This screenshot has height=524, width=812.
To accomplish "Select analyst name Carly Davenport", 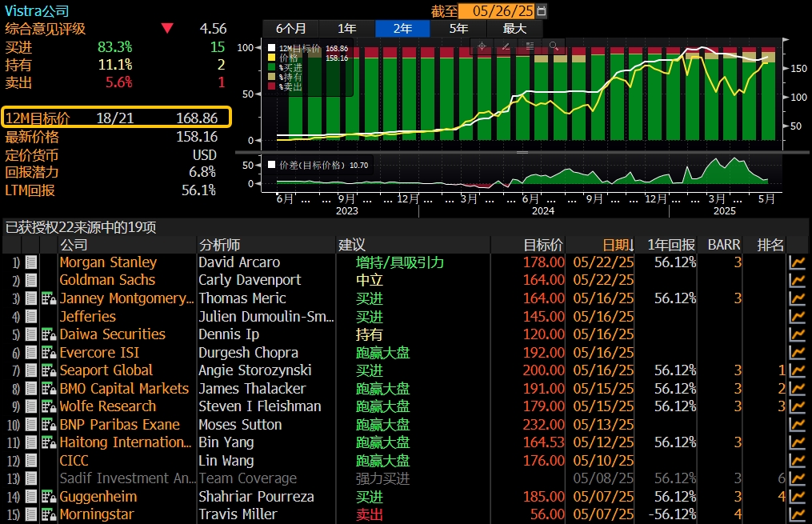I will pyautogui.click(x=250, y=280).
